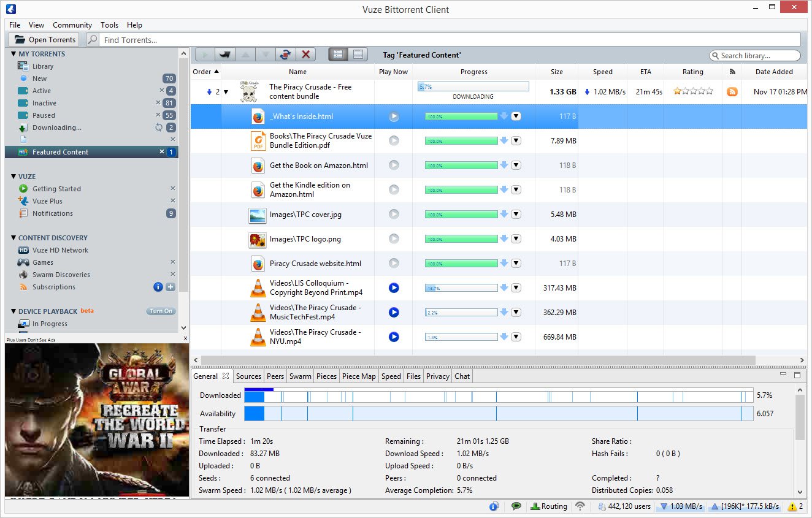This screenshot has width=812, height=518.
Task: Close the advertisement with its x
Action: [x=185, y=338]
